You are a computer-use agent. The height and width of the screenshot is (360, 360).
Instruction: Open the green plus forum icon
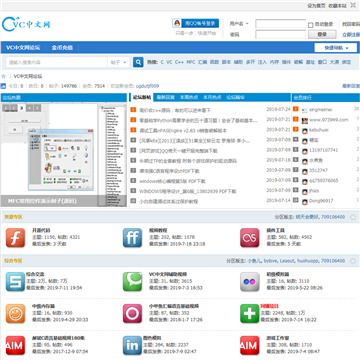[250, 313]
